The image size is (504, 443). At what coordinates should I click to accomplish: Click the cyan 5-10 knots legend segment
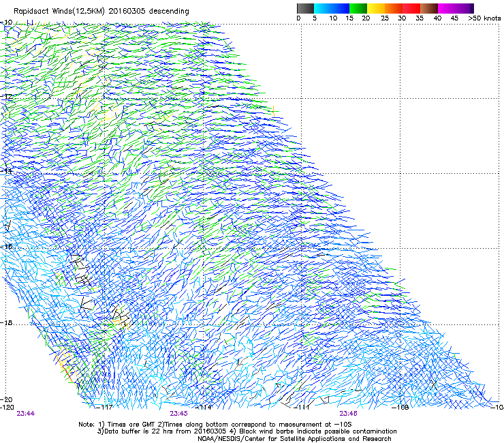[x=323, y=8]
